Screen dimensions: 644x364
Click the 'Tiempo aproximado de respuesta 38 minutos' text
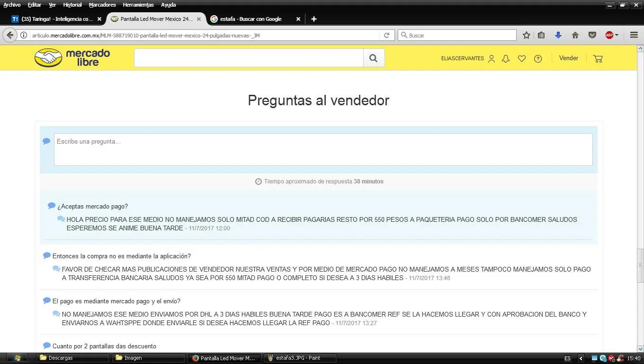[x=323, y=182]
